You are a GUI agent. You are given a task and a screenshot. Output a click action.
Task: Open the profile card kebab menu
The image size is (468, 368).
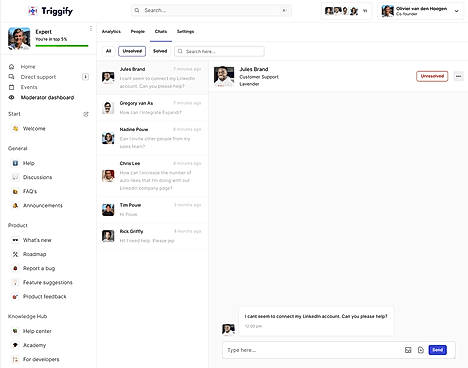click(91, 29)
